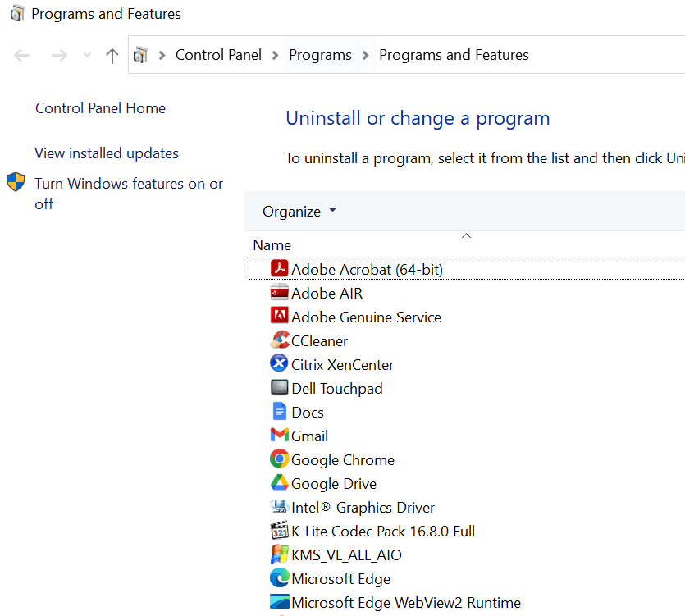Click the Citrix XenCenter icon
This screenshot has height=616, width=685.
coord(279,364)
